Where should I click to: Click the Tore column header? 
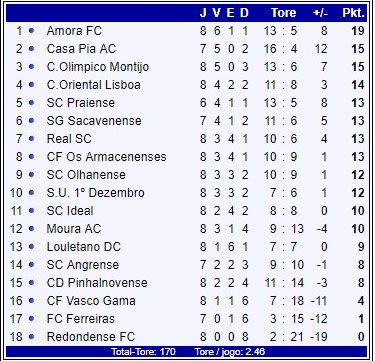pyautogui.click(x=283, y=13)
